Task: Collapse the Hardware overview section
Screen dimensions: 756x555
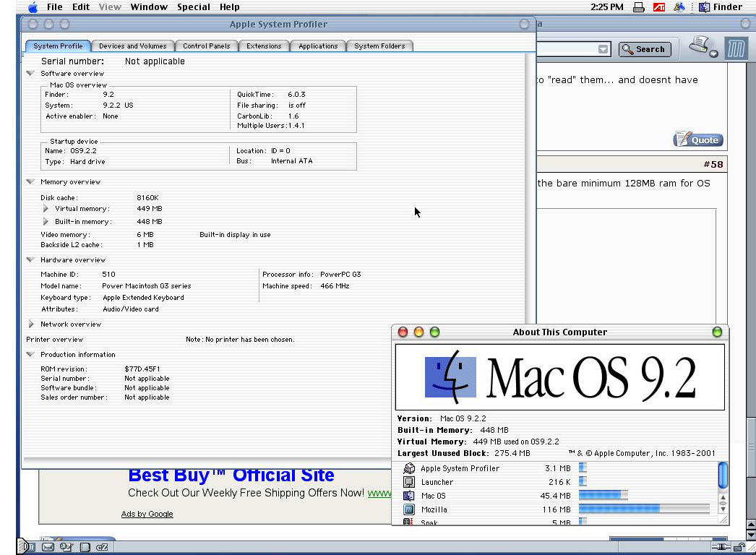Action: click(x=30, y=260)
